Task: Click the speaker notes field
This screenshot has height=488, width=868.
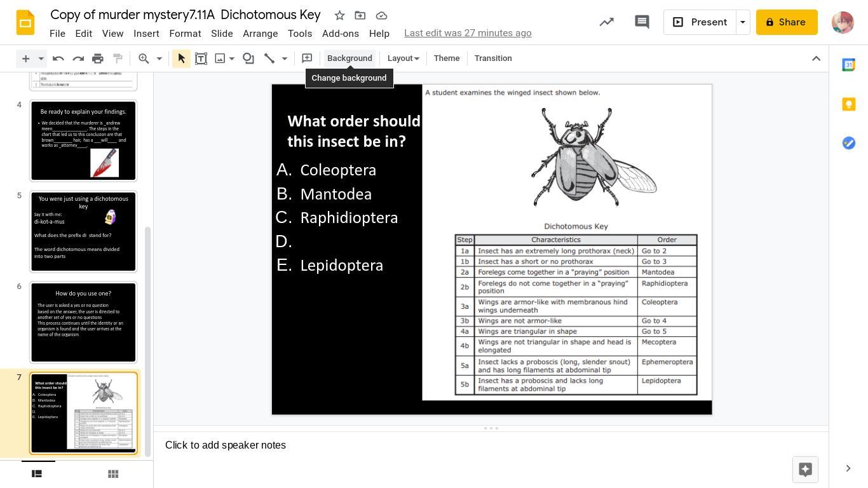Action: 491,445
